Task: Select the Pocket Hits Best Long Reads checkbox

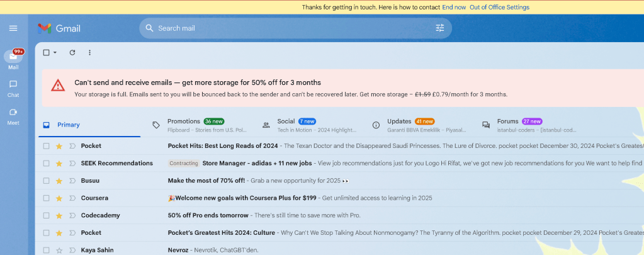Action: pos(46,146)
